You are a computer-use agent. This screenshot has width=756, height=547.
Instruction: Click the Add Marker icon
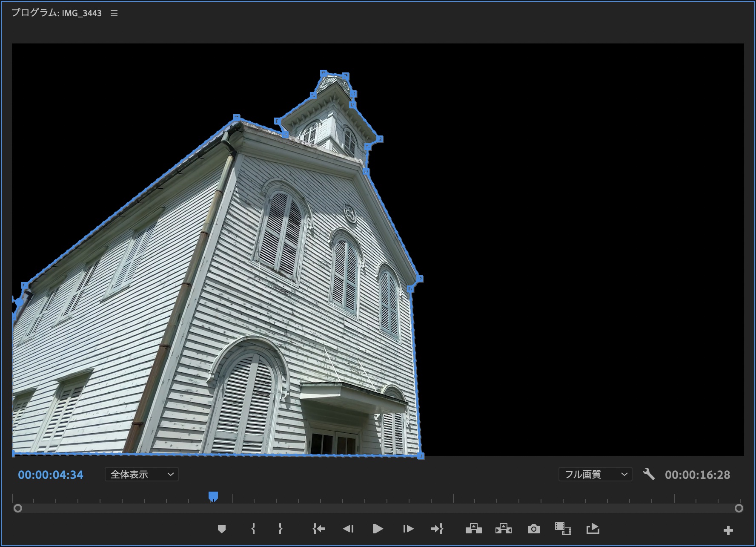point(221,529)
